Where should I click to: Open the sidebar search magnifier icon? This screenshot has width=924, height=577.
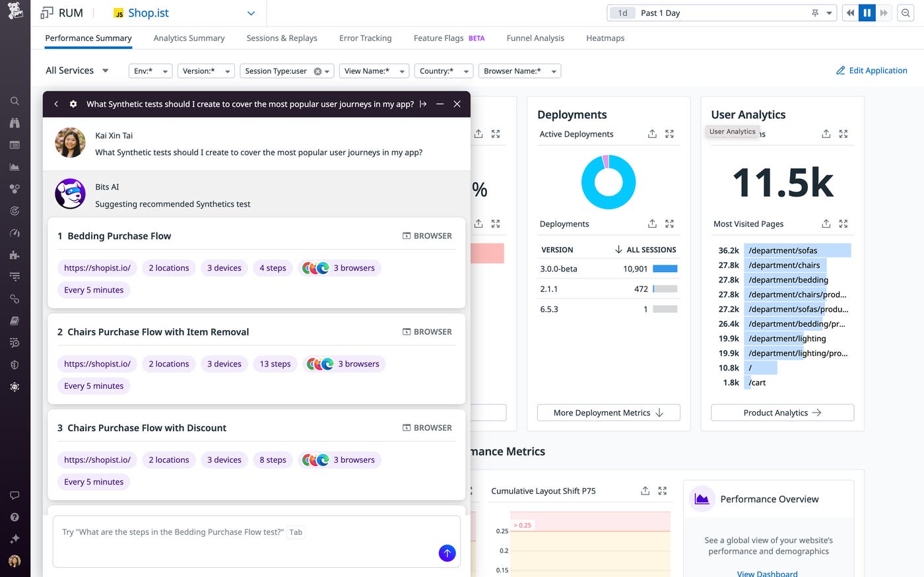(x=15, y=100)
